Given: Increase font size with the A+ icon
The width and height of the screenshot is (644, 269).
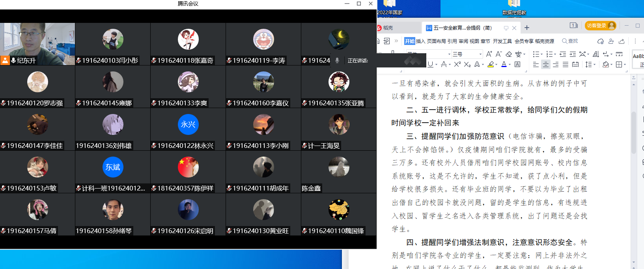Looking at the screenshot, I should click(489, 54).
